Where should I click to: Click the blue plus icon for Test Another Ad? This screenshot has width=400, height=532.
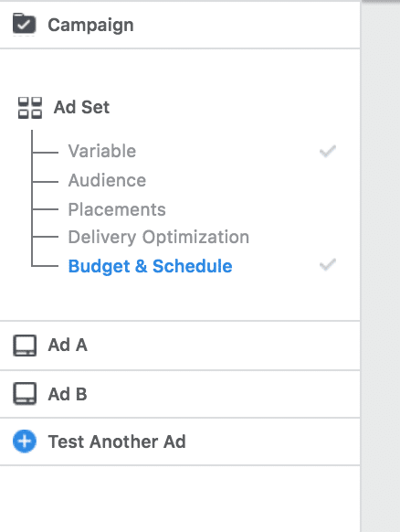coord(25,442)
